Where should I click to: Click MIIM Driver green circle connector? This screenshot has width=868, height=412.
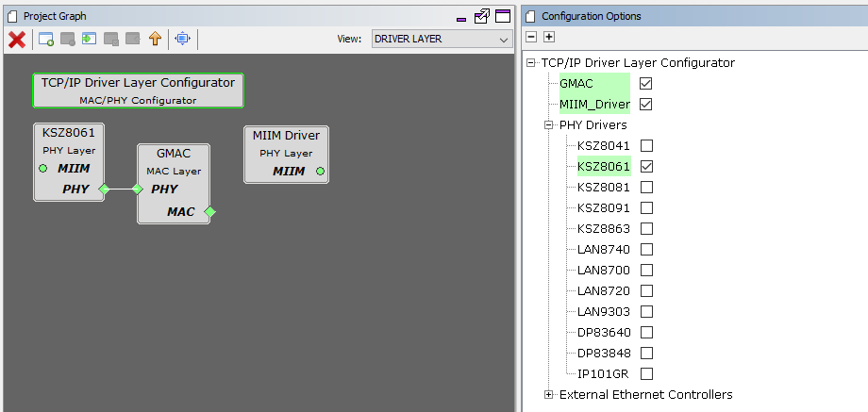tap(320, 172)
